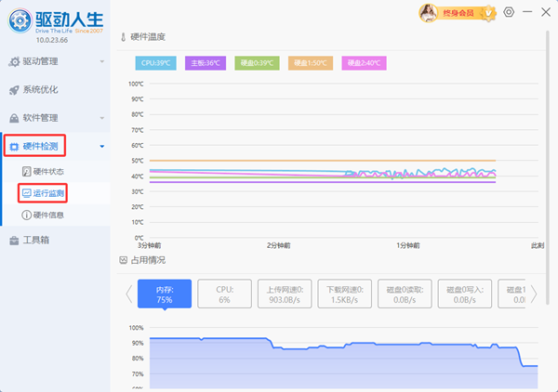Screen dimensions: 558x392
Task: Open settings via the hexagon gear icon
Action: coord(508,12)
